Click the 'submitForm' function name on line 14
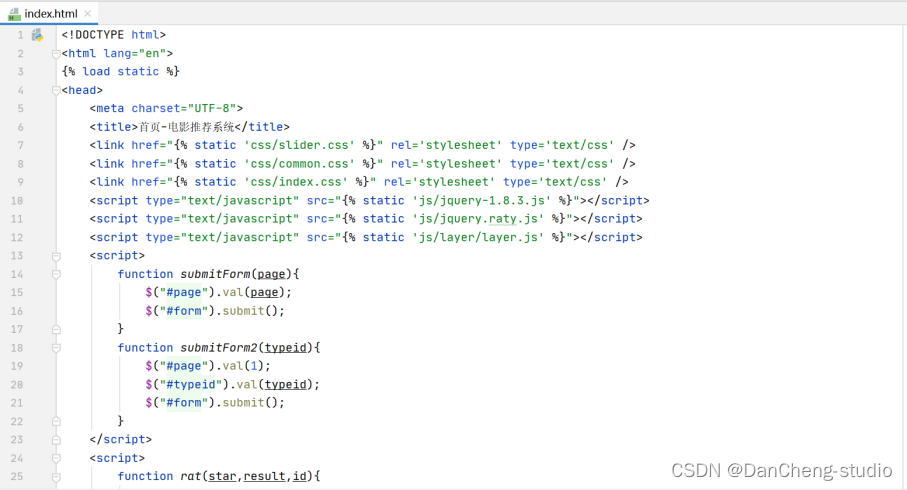Viewport: 907px width, 490px height. click(x=215, y=274)
